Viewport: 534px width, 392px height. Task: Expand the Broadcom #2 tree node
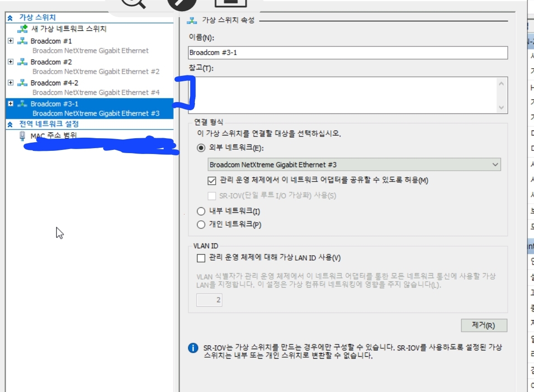pyautogui.click(x=10, y=61)
